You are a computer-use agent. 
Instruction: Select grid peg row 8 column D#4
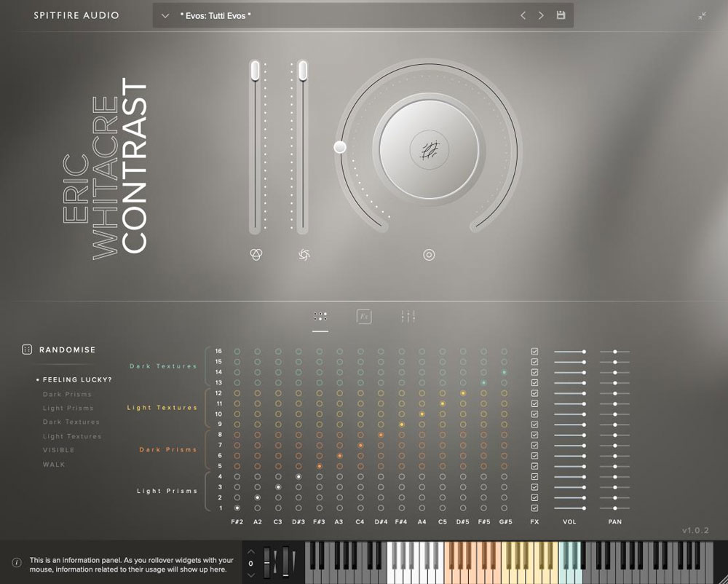(x=381, y=435)
